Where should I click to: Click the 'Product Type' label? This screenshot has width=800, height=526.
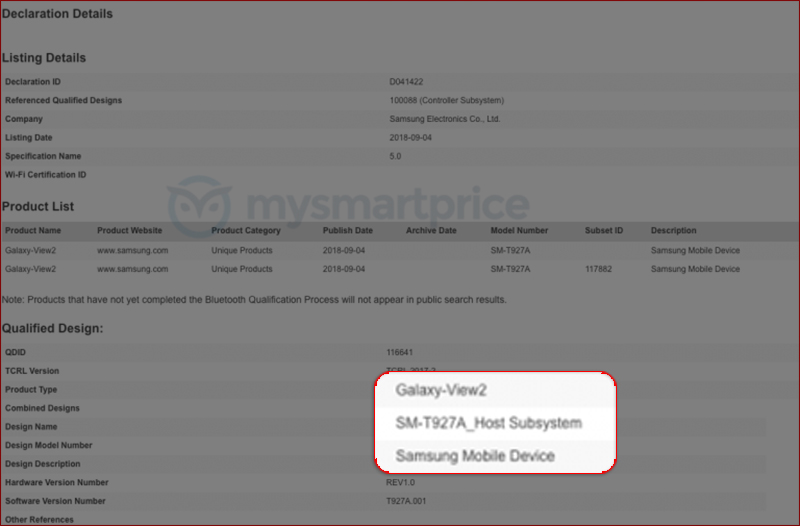click(x=31, y=390)
